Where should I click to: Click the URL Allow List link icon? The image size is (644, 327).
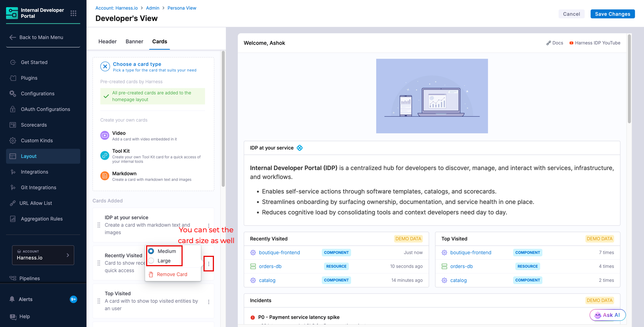(x=13, y=203)
